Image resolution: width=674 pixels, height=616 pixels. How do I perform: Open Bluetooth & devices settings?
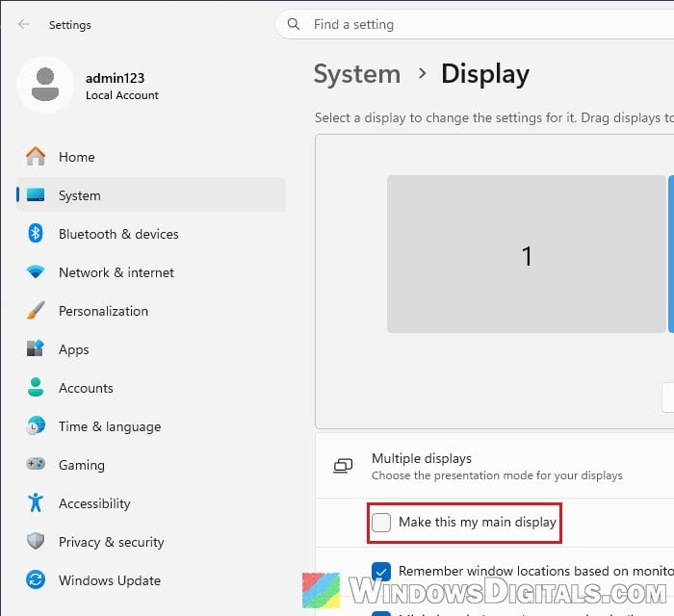click(151, 234)
